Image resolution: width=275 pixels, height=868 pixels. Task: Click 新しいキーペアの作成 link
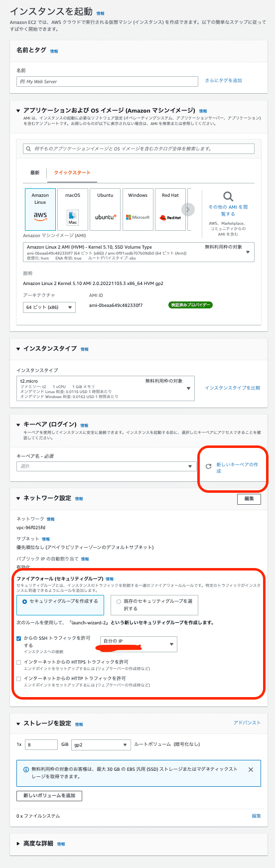pos(237,467)
